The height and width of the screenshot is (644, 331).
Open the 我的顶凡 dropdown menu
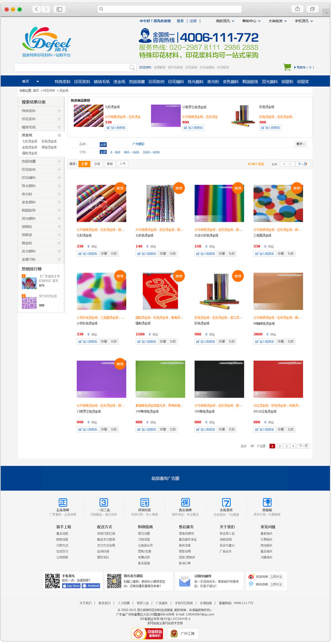coord(225,21)
